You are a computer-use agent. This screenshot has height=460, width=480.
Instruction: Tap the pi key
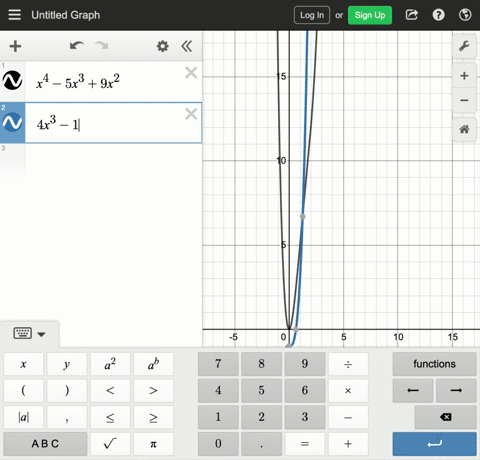[153, 444]
